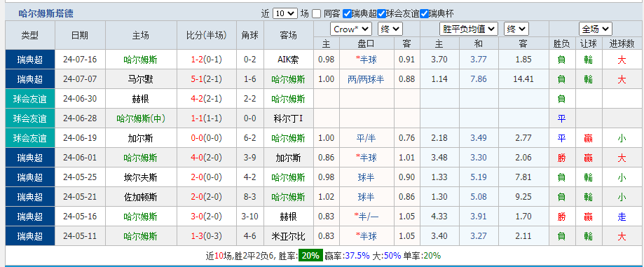Click the 1-3(0-3) score versus 米亚尔比
Viewport: 644px width, 267px height.
point(207,236)
